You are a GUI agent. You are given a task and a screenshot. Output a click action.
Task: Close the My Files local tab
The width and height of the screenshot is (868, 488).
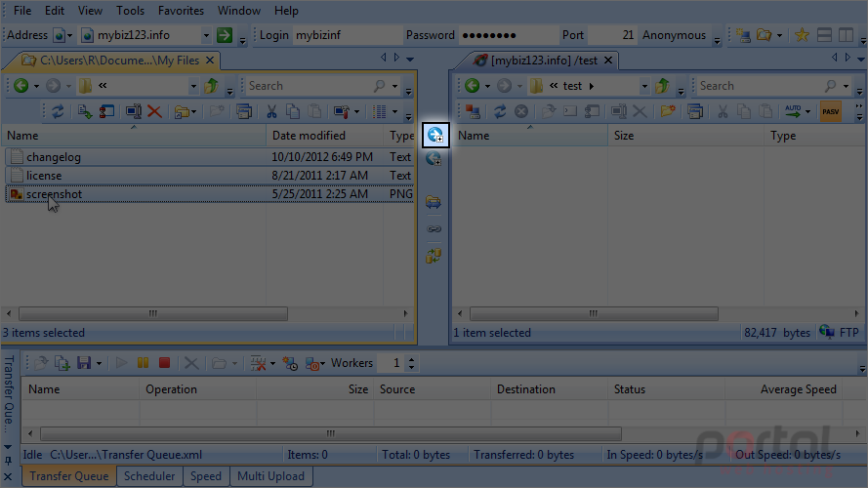(x=210, y=61)
